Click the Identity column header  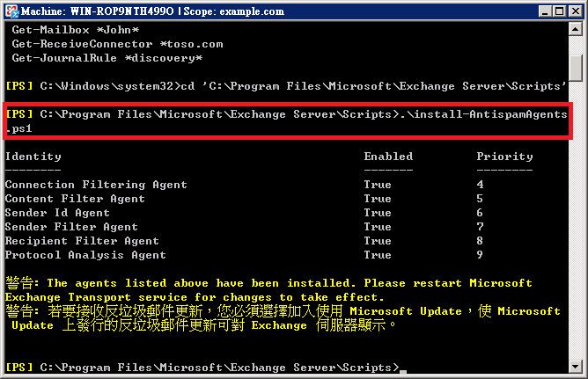(x=33, y=157)
